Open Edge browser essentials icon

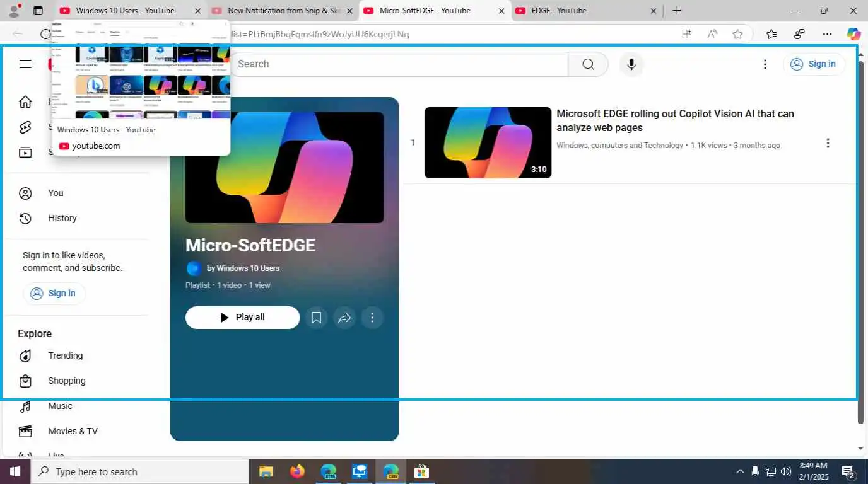pos(799,34)
